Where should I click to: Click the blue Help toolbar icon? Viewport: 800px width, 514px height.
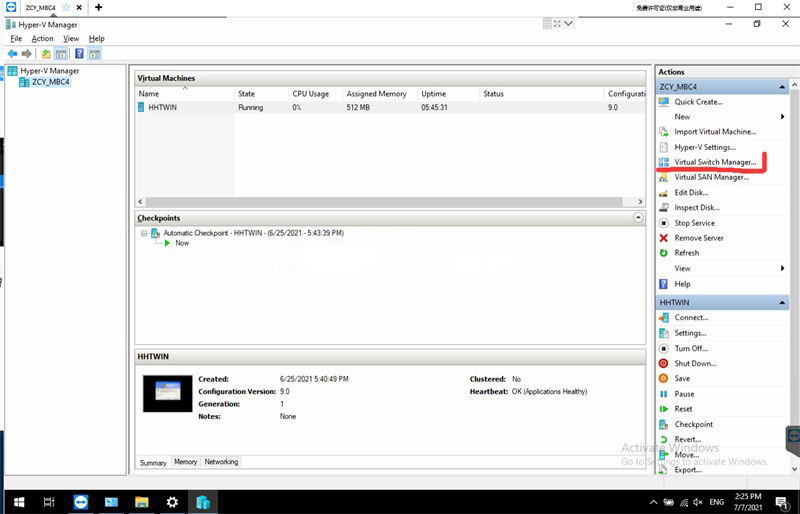[79, 54]
